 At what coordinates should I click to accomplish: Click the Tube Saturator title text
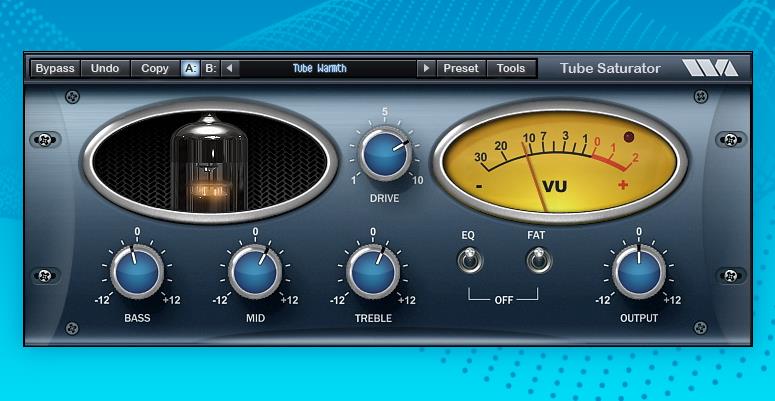pos(610,68)
